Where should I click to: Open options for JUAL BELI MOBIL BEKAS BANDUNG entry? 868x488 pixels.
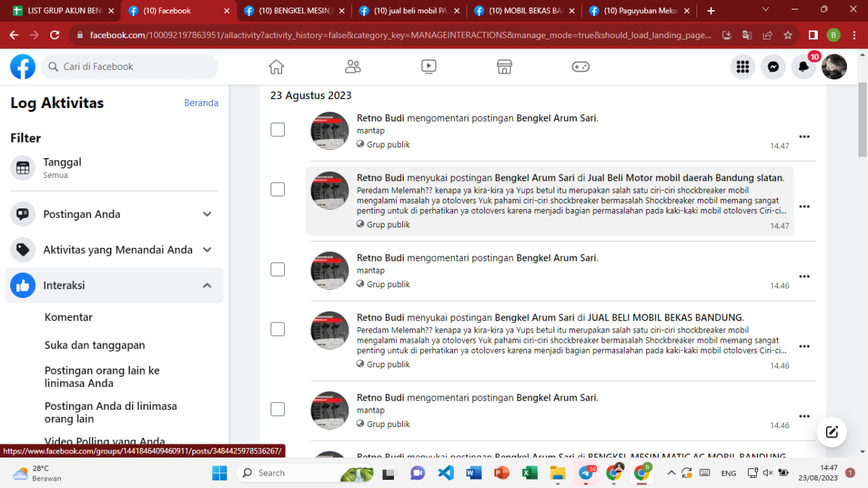(804, 346)
